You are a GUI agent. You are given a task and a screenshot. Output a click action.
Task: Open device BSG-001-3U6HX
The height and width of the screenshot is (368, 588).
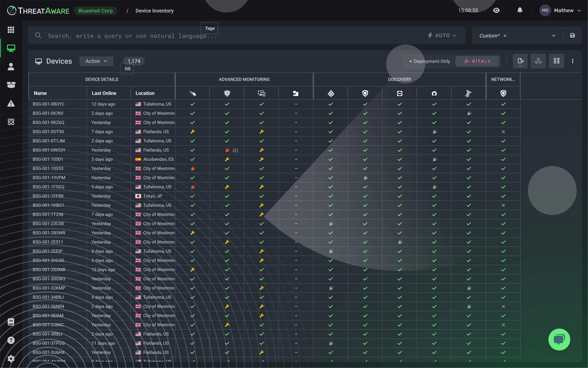49,352
